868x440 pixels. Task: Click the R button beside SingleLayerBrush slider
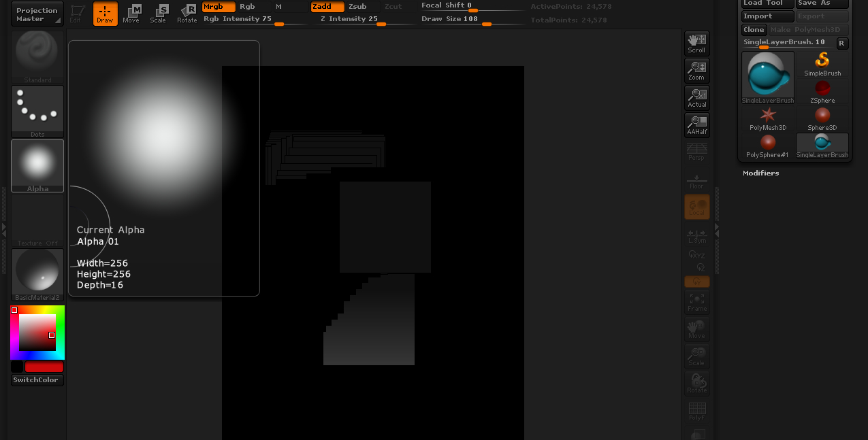842,44
